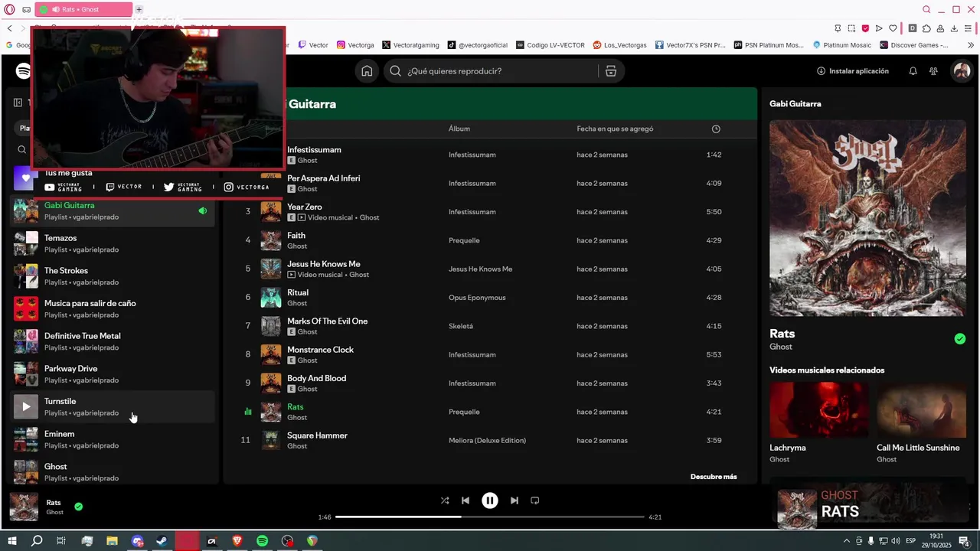
Task: Select the track Body And Blood
Action: (x=490, y=383)
